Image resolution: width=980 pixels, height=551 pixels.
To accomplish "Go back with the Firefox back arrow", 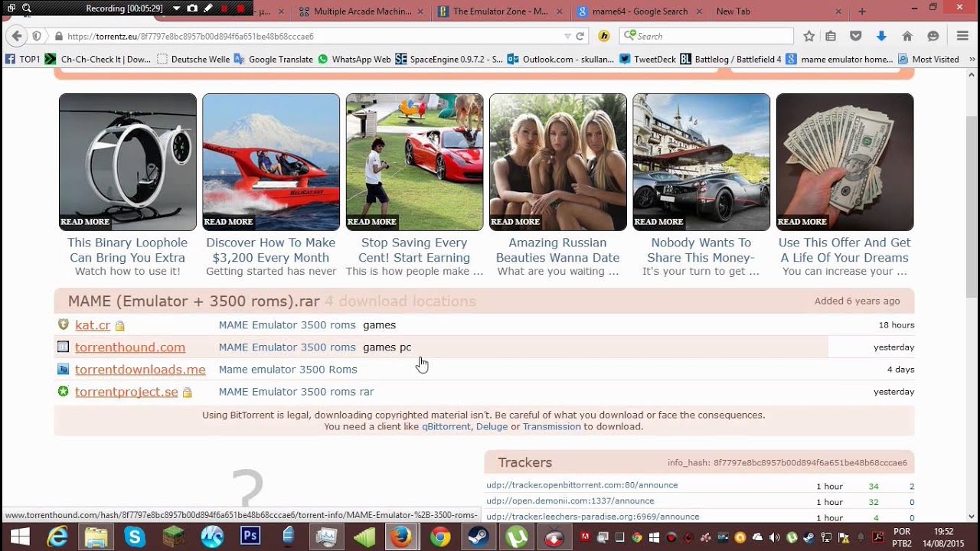I will 17,36.
